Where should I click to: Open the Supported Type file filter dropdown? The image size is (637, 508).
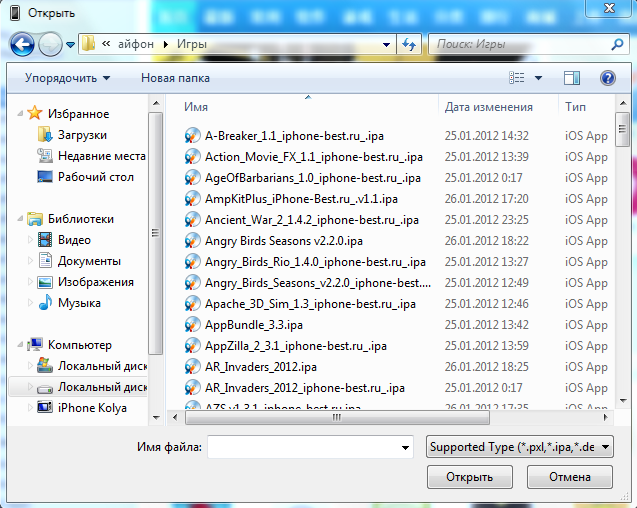(x=520, y=447)
